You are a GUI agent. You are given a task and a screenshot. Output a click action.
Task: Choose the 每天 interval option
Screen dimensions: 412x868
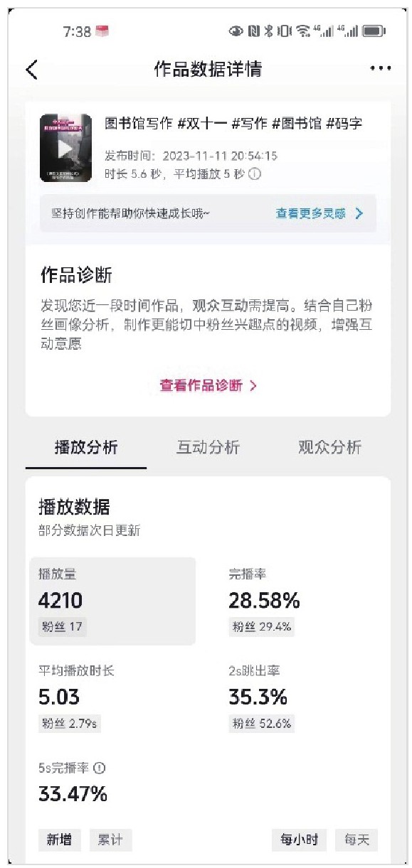(357, 840)
